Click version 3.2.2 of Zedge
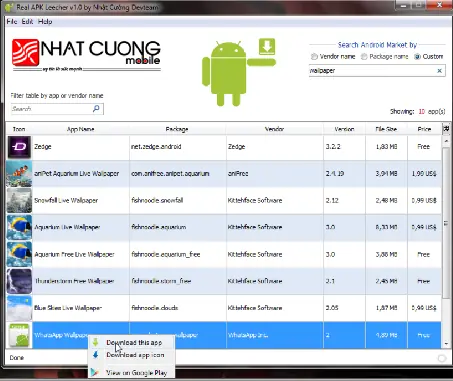Image resolution: width=453 pixels, height=381 pixels. [344, 147]
